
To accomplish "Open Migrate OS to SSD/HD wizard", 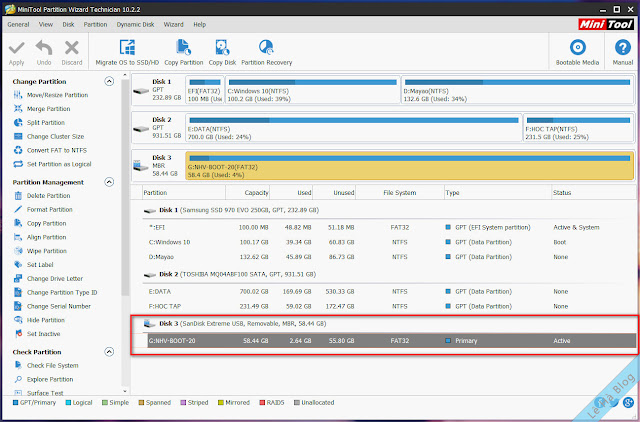I will point(127,52).
